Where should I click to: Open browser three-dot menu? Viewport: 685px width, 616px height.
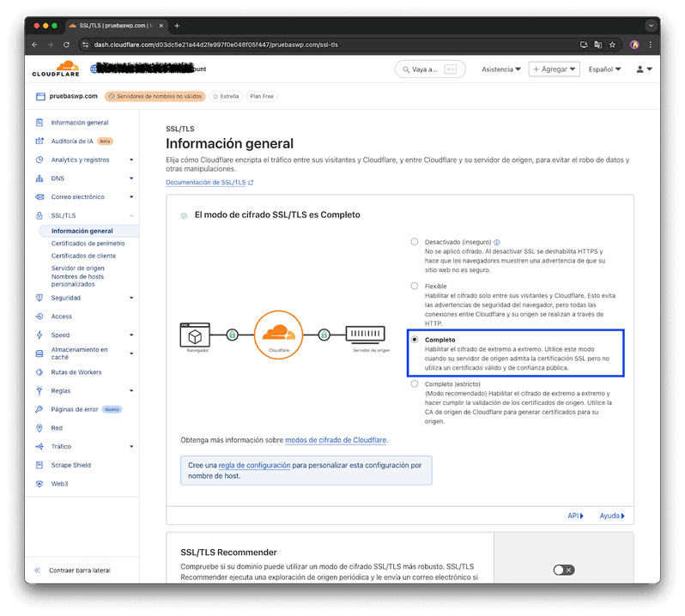651,45
